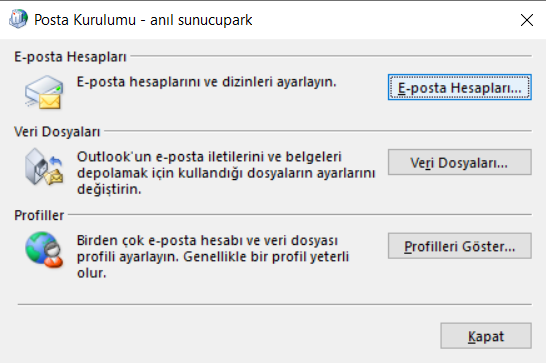This screenshot has width=546, height=363.
Task: Open the E-posta Hesapları... button
Action: pyautogui.click(x=460, y=87)
